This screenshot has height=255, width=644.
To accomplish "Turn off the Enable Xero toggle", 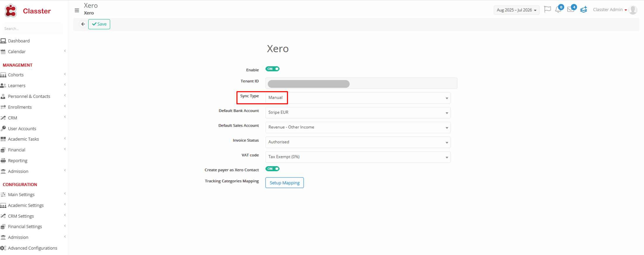I will pos(272,69).
